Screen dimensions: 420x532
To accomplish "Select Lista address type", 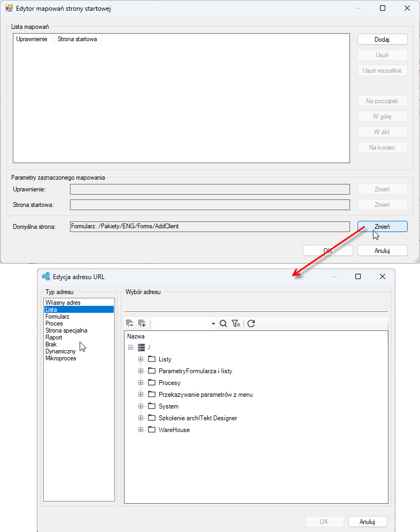I will [79, 310].
